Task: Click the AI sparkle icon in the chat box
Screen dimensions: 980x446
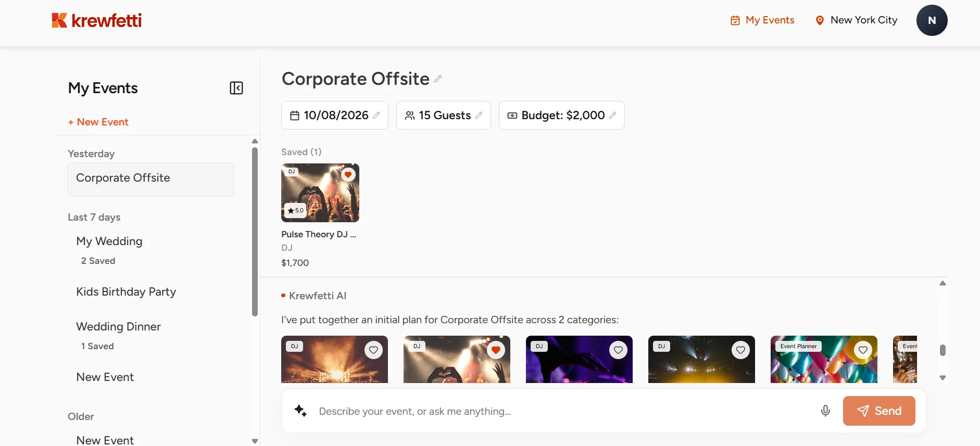Action: pos(300,411)
